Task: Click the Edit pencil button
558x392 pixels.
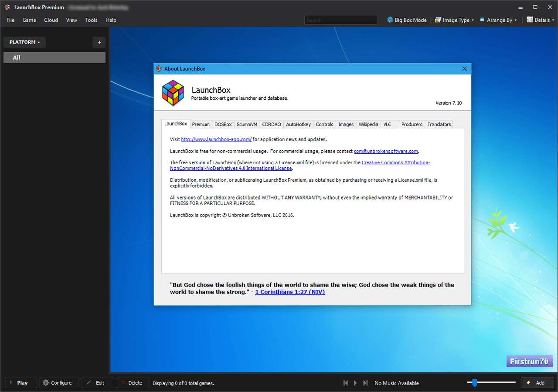Action: click(98, 383)
